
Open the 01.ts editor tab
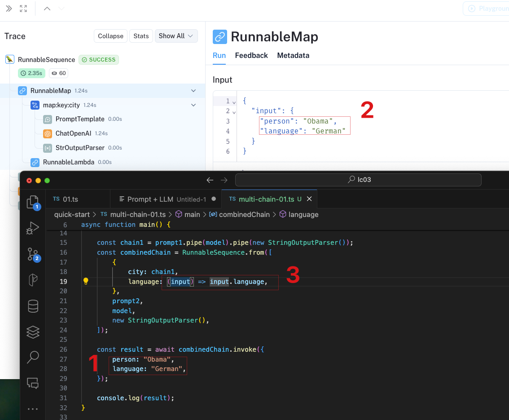click(78, 199)
